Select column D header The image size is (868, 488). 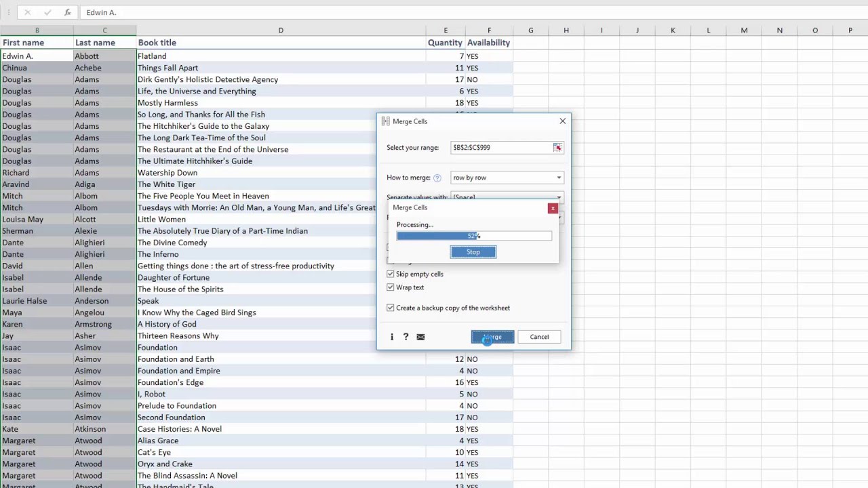coord(281,30)
